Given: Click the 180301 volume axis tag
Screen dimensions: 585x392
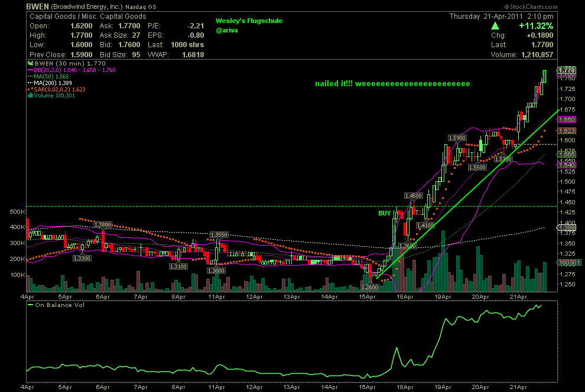Looking at the screenshot, I should click(569, 262).
